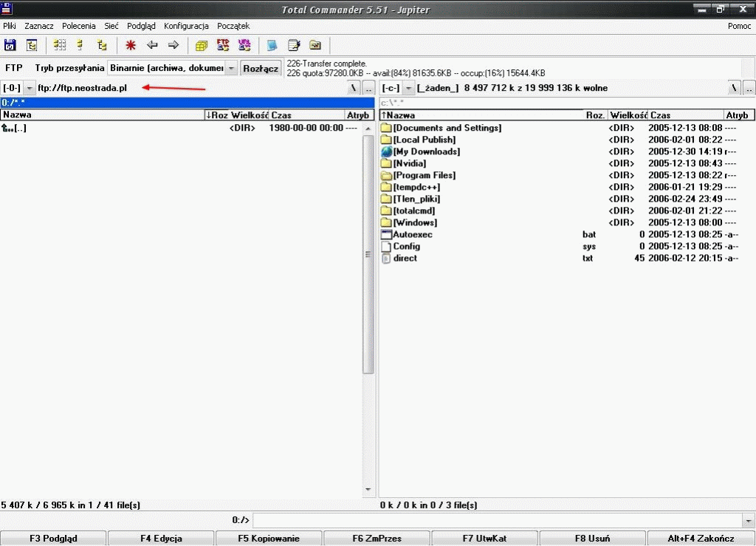The width and height of the screenshot is (756, 546).
Task: Click the yellow pack files cube icon
Action: tap(202, 45)
